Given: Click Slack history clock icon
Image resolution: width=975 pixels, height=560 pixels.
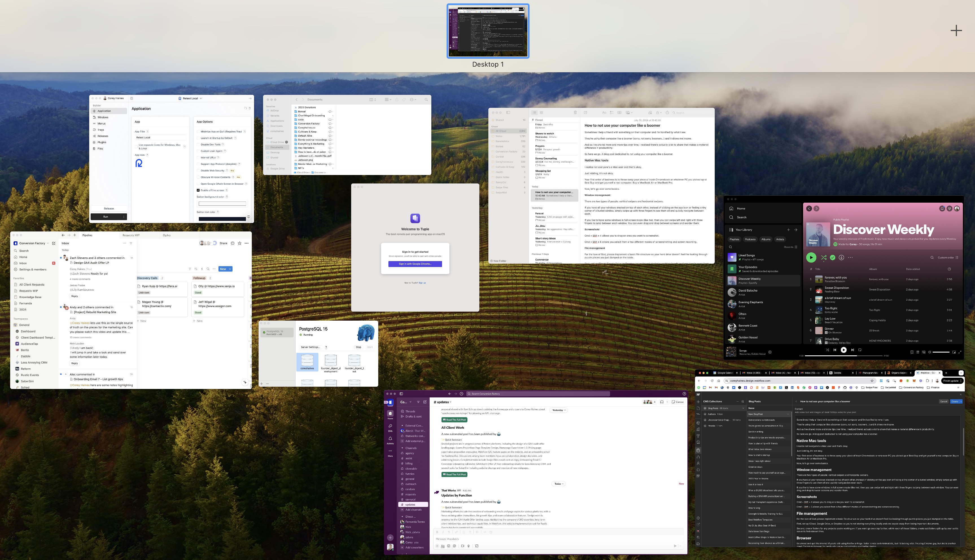Looking at the screenshot, I should pyautogui.click(x=462, y=394).
